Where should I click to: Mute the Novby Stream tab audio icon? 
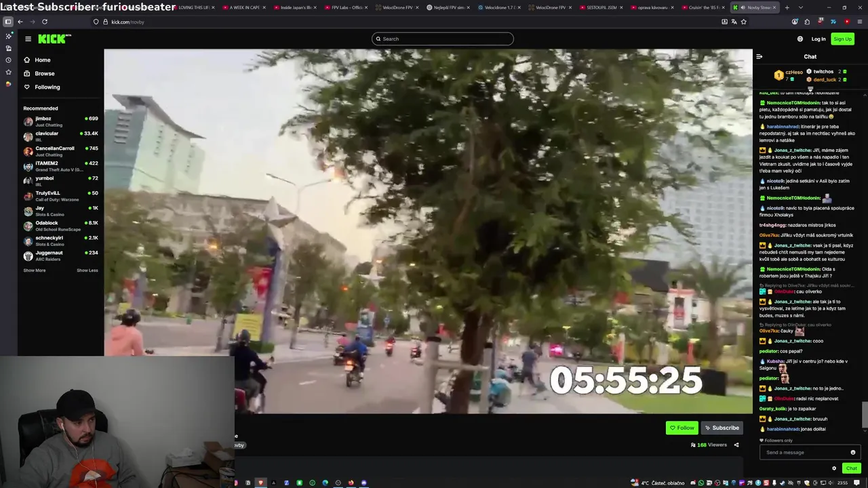[x=743, y=7]
